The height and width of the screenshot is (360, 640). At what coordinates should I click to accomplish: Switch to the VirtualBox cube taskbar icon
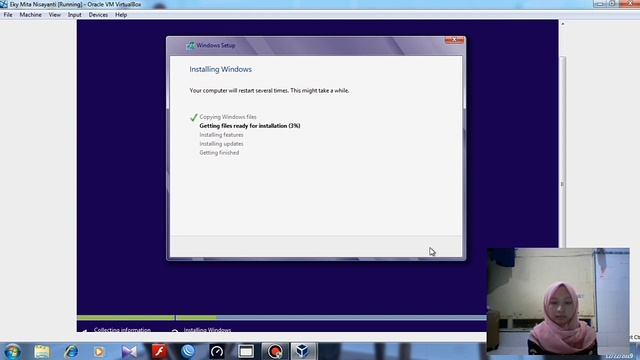303,351
